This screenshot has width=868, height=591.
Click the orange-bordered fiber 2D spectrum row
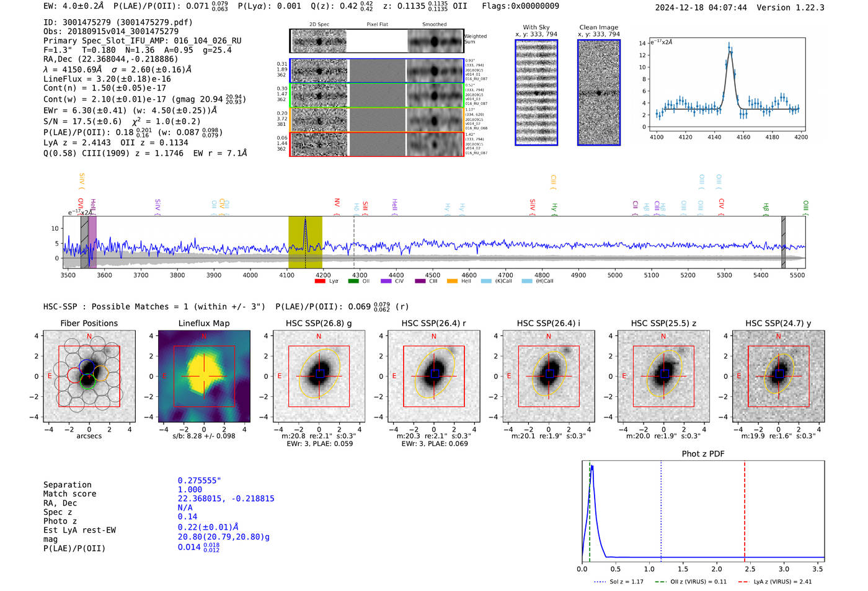377,120
